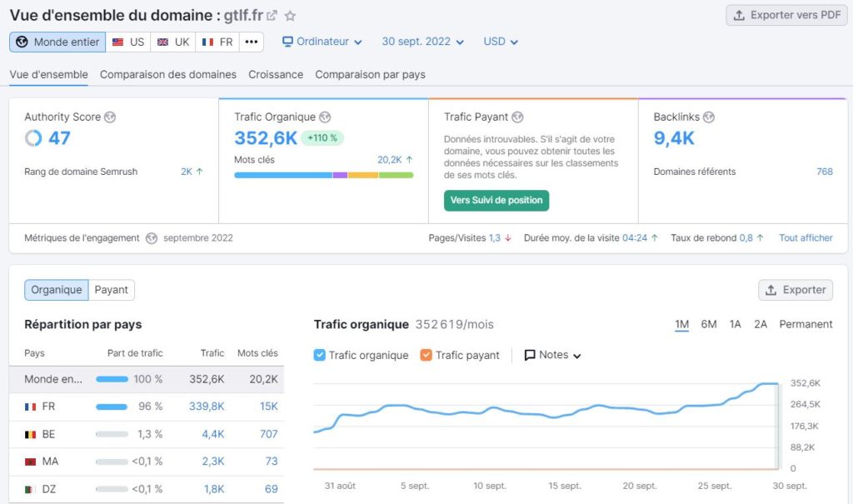Set chart range to Permanent
The height and width of the screenshot is (504, 853).
click(806, 324)
